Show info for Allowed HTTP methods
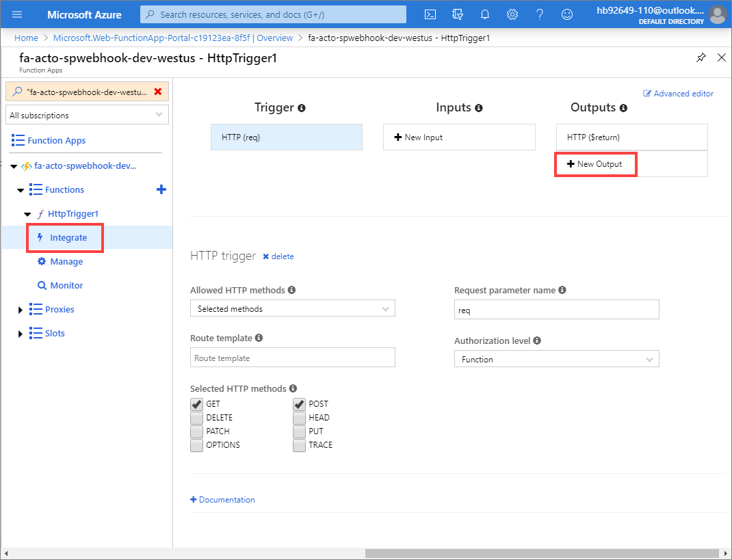The width and height of the screenshot is (732, 560). tap(291, 290)
